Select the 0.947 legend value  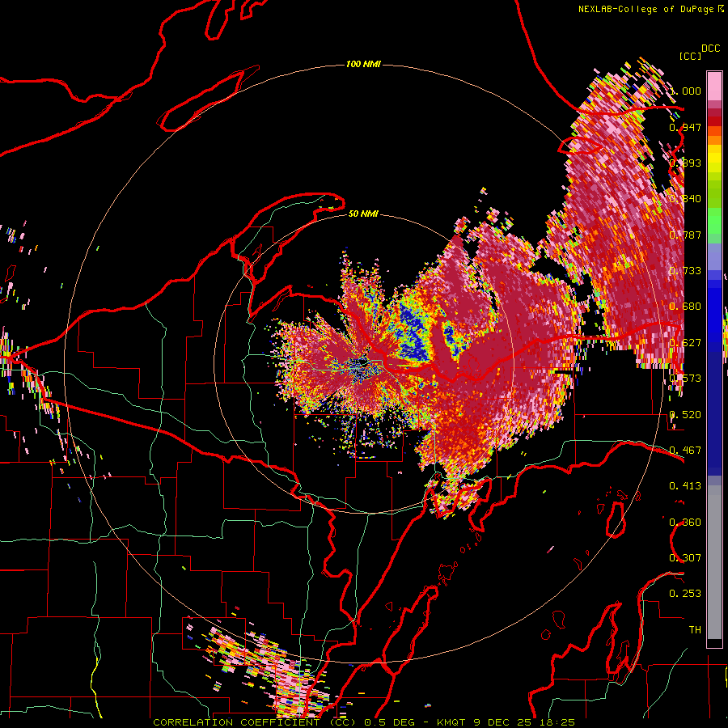click(685, 127)
